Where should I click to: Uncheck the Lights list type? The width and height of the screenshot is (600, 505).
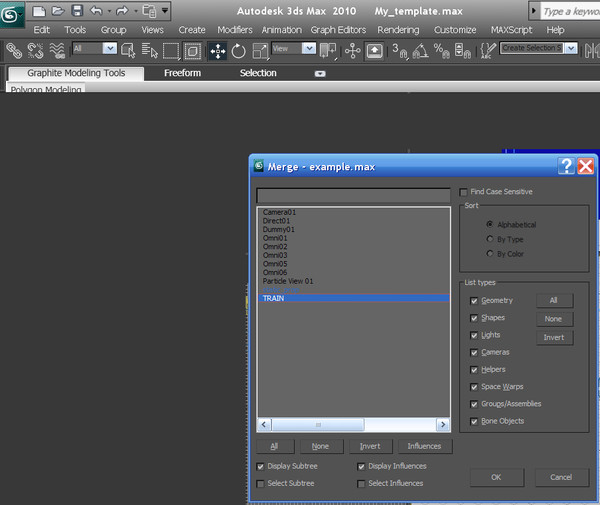click(474, 336)
